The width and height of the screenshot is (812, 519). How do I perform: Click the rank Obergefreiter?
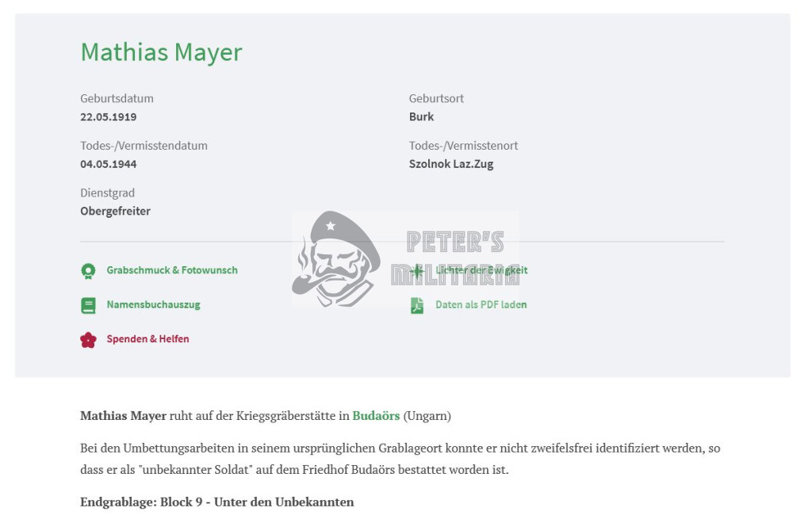[x=115, y=211]
